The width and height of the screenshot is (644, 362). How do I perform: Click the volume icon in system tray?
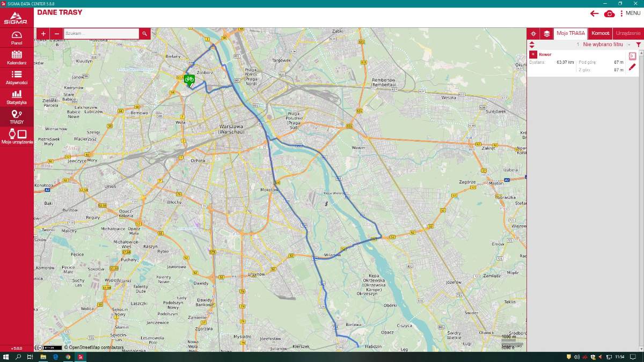click(576, 357)
